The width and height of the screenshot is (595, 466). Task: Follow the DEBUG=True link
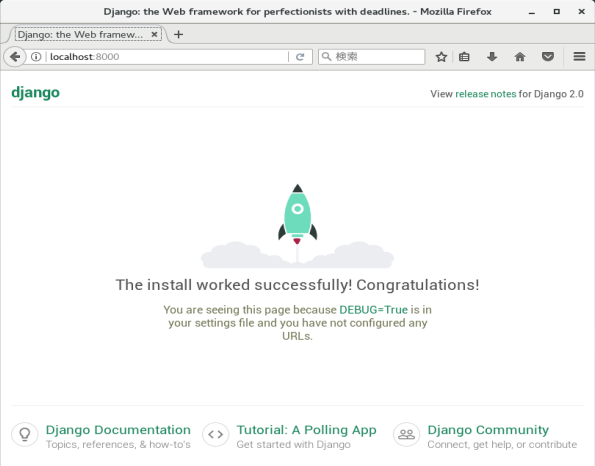coord(373,310)
